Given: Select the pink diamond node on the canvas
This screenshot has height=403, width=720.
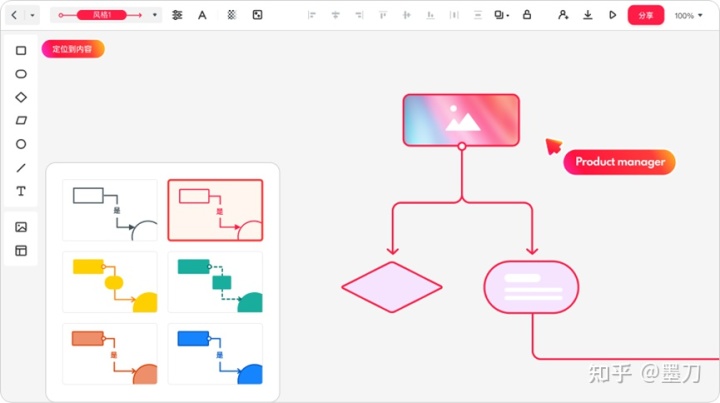Looking at the screenshot, I should click(392, 287).
